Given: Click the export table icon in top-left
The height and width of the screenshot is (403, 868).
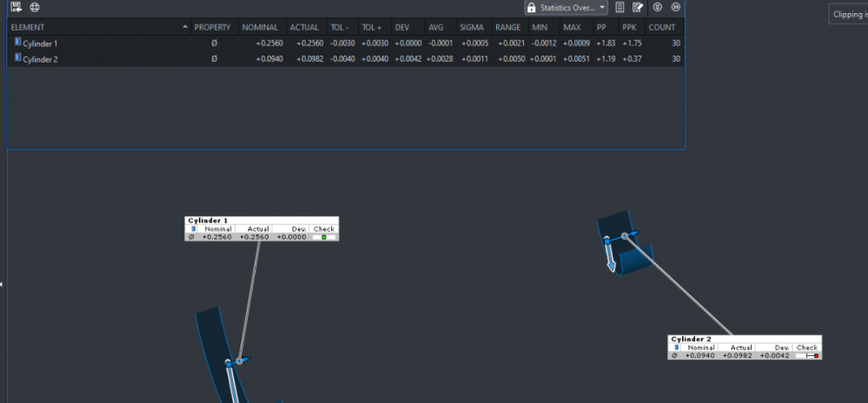Looking at the screenshot, I should (x=17, y=7).
